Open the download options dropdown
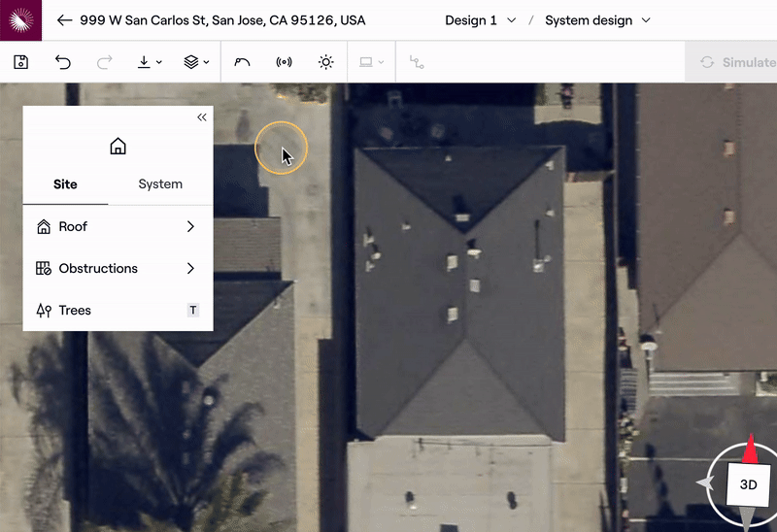 tap(149, 62)
